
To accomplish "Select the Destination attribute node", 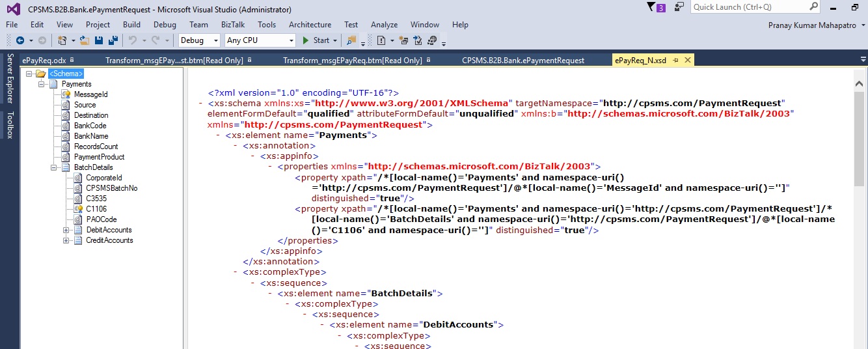I will (91, 115).
